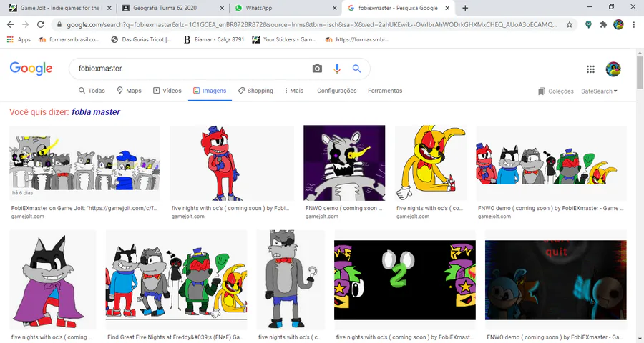This screenshot has width=644, height=343.
Task: Open formar.smbrasil.co bookmark
Action: click(69, 39)
